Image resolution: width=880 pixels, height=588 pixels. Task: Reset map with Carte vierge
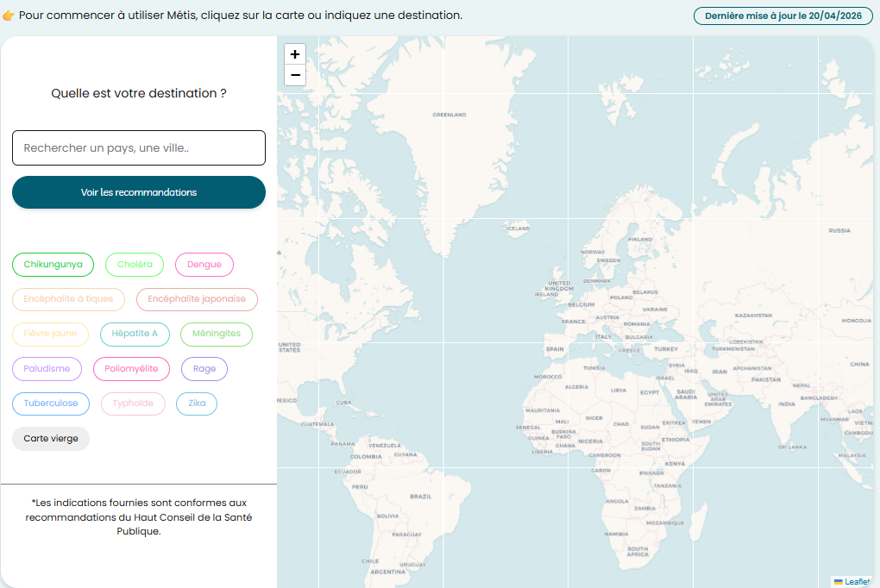[x=50, y=438]
